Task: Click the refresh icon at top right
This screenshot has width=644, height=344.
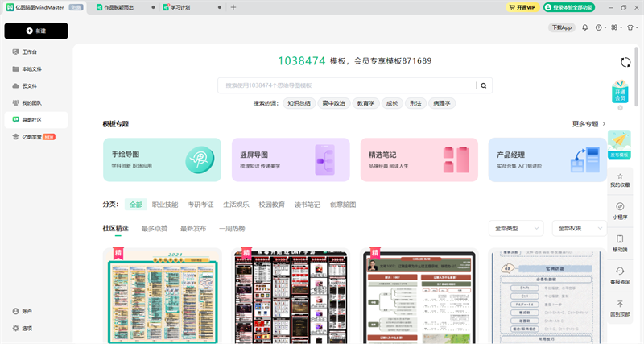Action: (625, 63)
